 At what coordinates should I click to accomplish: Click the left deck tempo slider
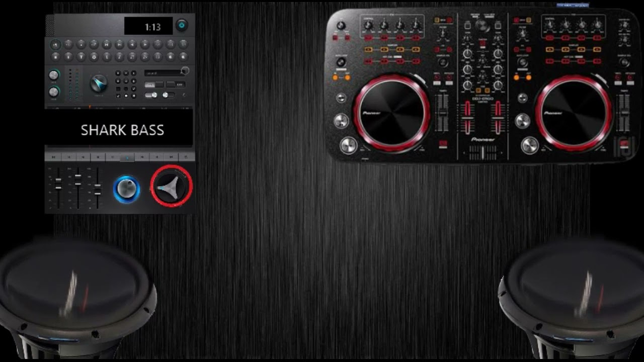[x=443, y=113]
